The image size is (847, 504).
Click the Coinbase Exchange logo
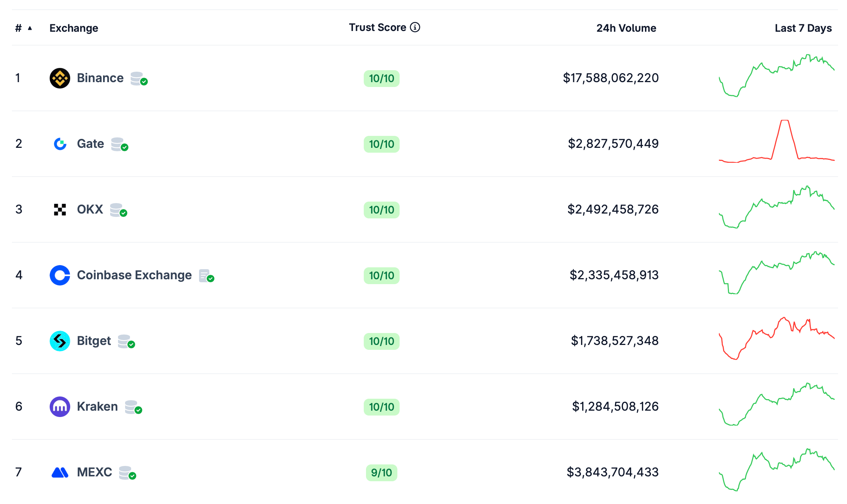coord(60,275)
